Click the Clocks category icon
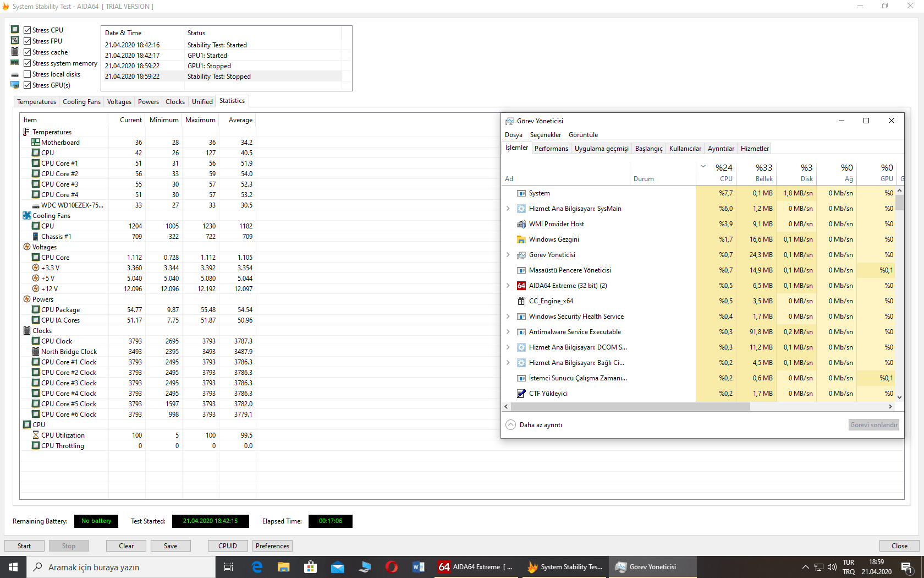The width and height of the screenshot is (924, 578). [27, 331]
